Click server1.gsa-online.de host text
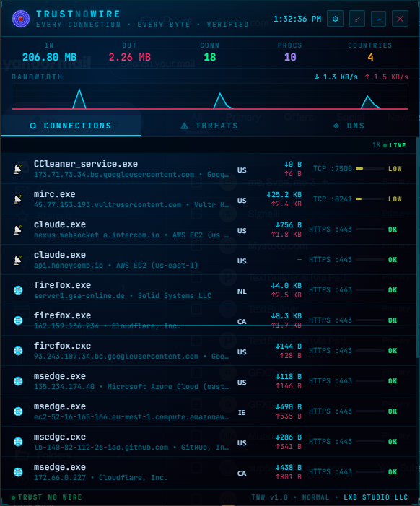 coord(79,296)
